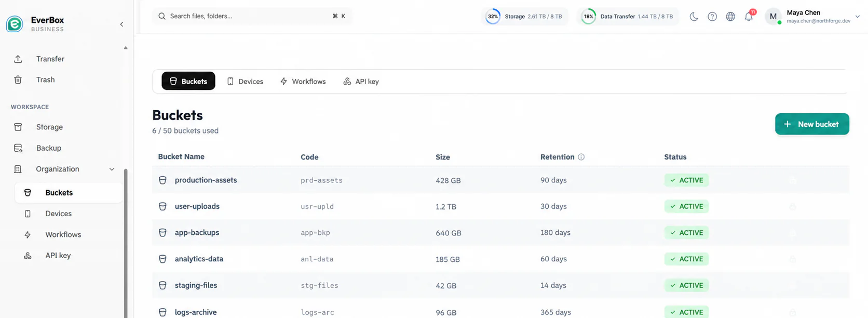Click the Organization building icon
The height and width of the screenshot is (318, 868).
tap(18, 169)
